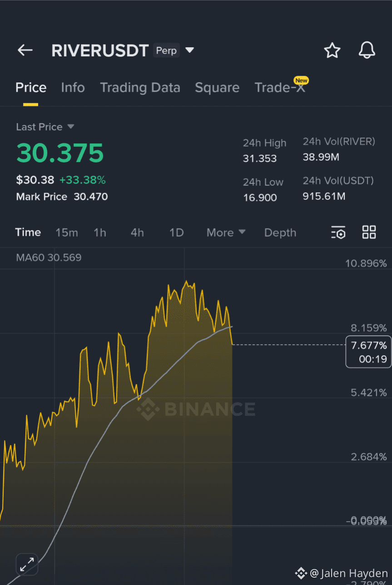The width and height of the screenshot is (392, 585).
Task: Tap the 24h High value 31.353
Action: click(260, 159)
